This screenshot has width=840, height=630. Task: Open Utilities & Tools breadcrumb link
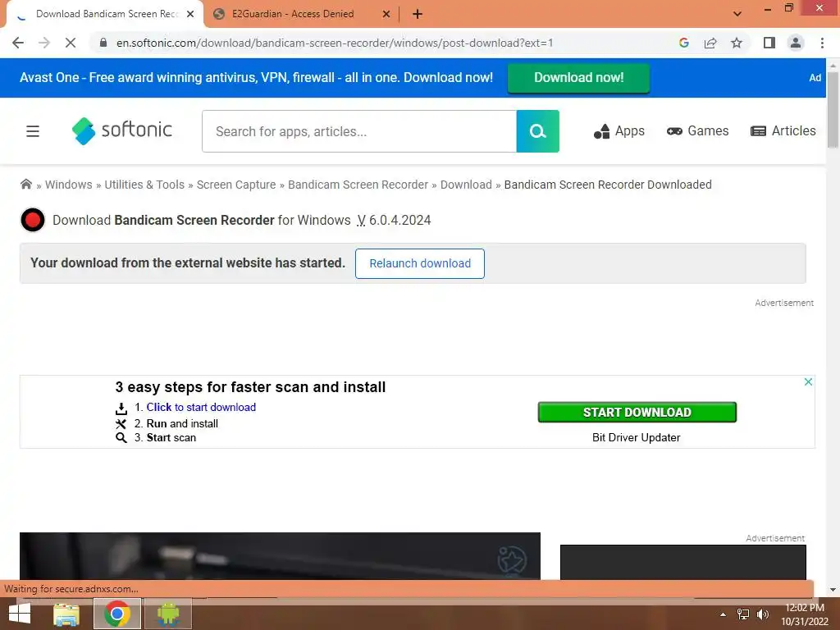point(144,185)
